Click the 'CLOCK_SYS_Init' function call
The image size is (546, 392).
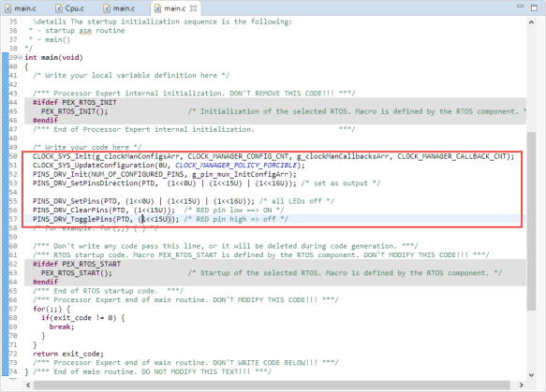click(62, 156)
